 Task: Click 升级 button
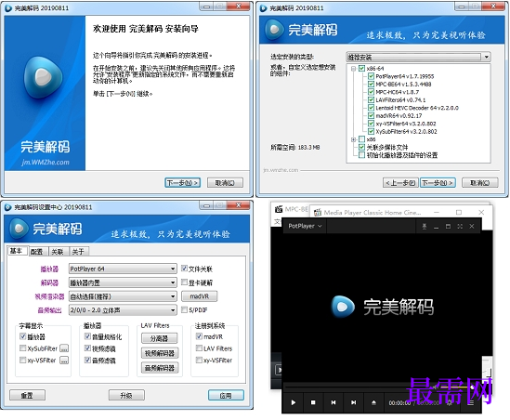point(126,395)
